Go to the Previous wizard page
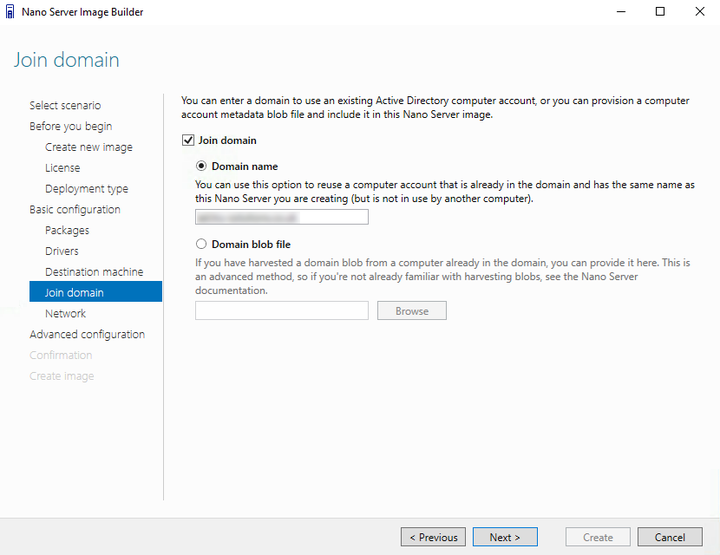Image resolution: width=720 pixels, height=555 pixels. pyautogui.click(x=433, y=537)
